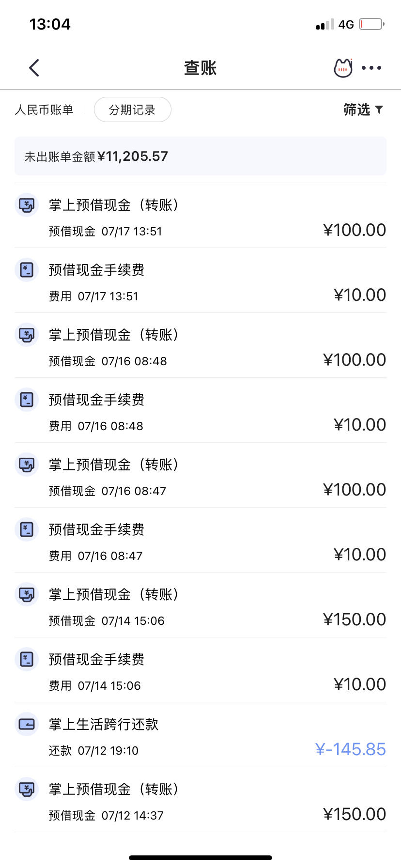Open ¥150.00 cash advance on 07/12 14:37
This screenshot has width=401, height=868.
[x=200, y=800]
